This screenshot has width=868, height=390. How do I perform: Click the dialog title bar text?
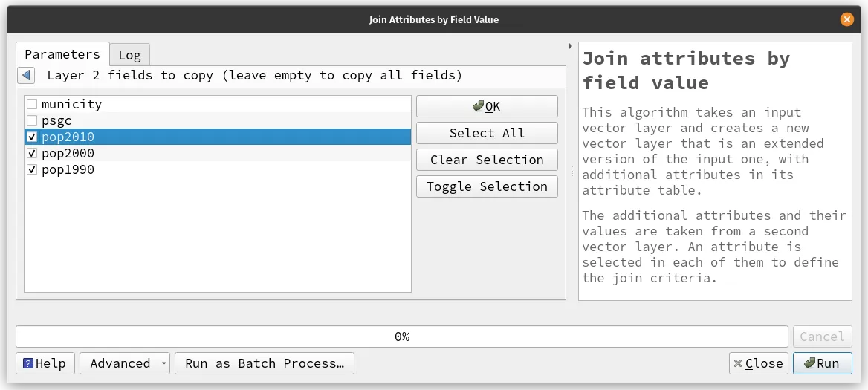coord(434,20)
